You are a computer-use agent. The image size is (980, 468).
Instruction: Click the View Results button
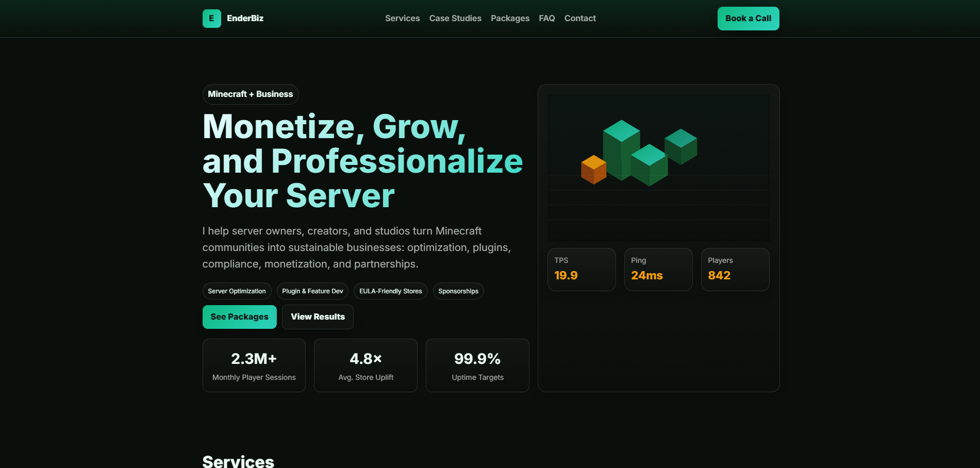tap(318, 317)
